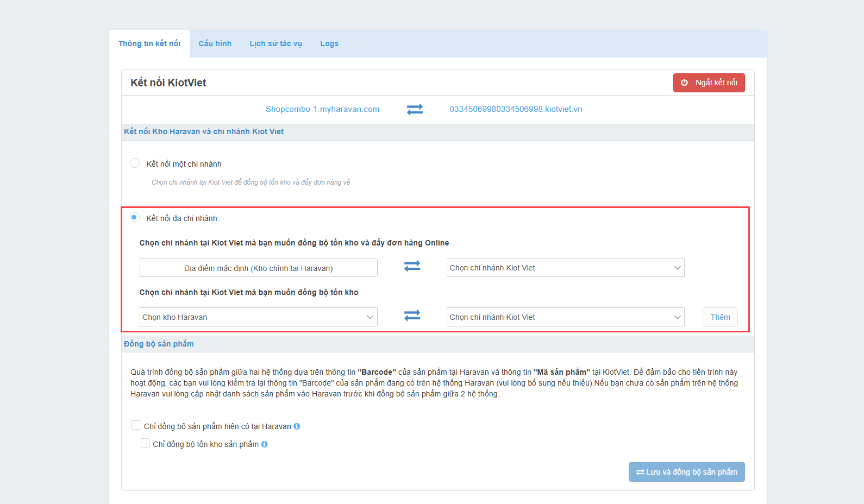Open the KiotViet branch dropdown for online orders
The height and width of the screenshot is (504, 864).
[x=565, y=268]
